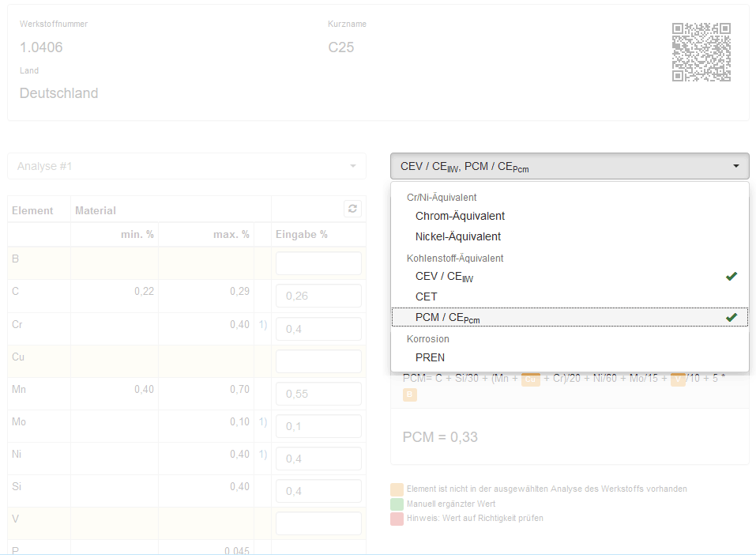Deselect the checked CEV / CE IIW option

pyautogui.click(x=569, y=277)
